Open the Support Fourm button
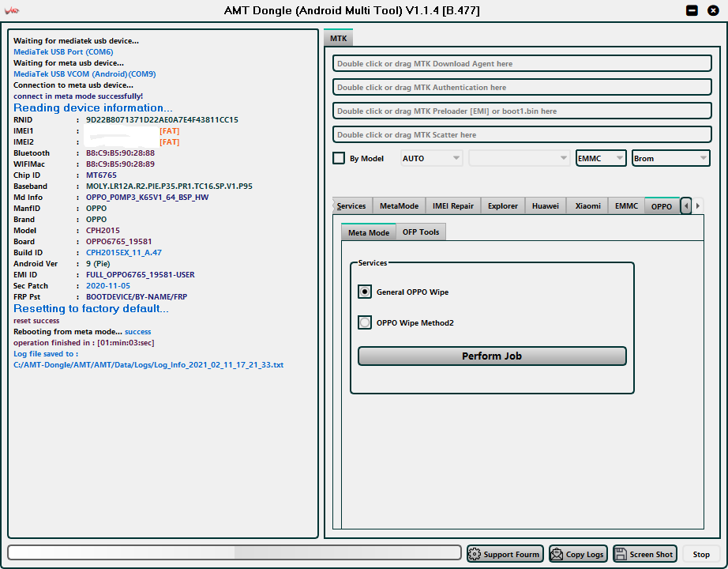Image resolution: width=728 pixels, height=569 pixels. coord(505,554)
